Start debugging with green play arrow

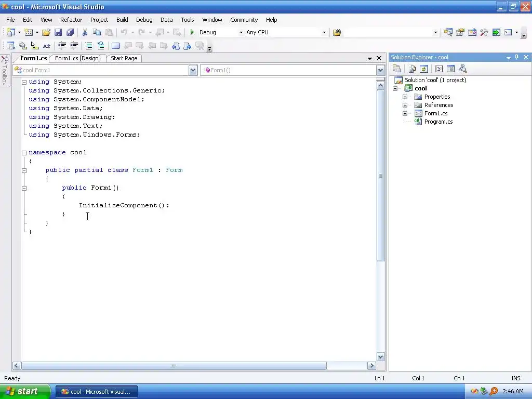coord(192,32)
